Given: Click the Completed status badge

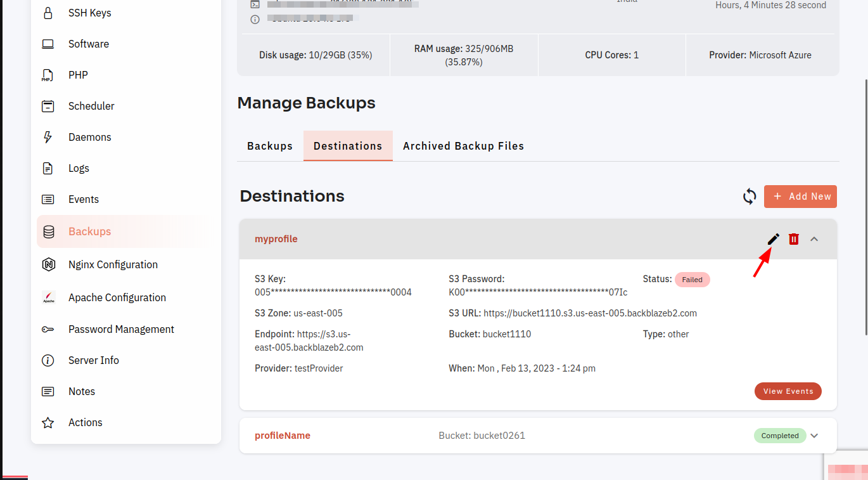Looking at the screenshot, I should click(780, 436).
